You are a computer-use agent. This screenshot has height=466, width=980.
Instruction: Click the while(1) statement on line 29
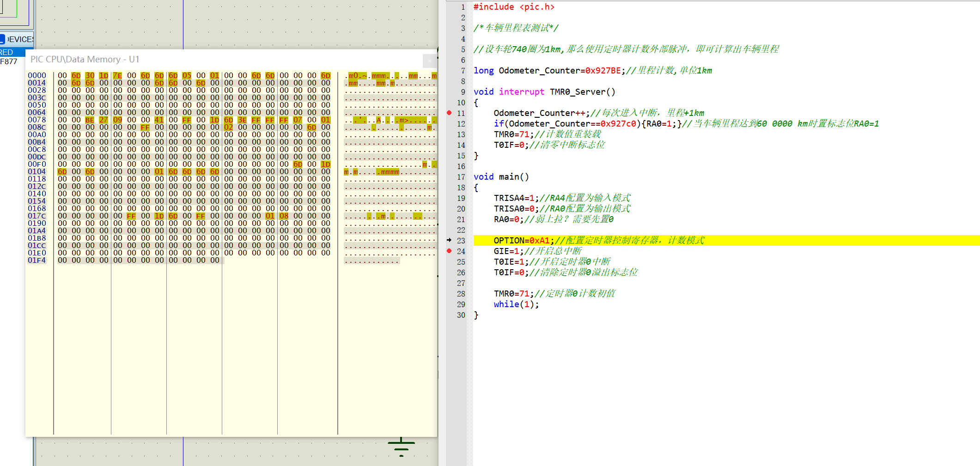tap(516, 304)
